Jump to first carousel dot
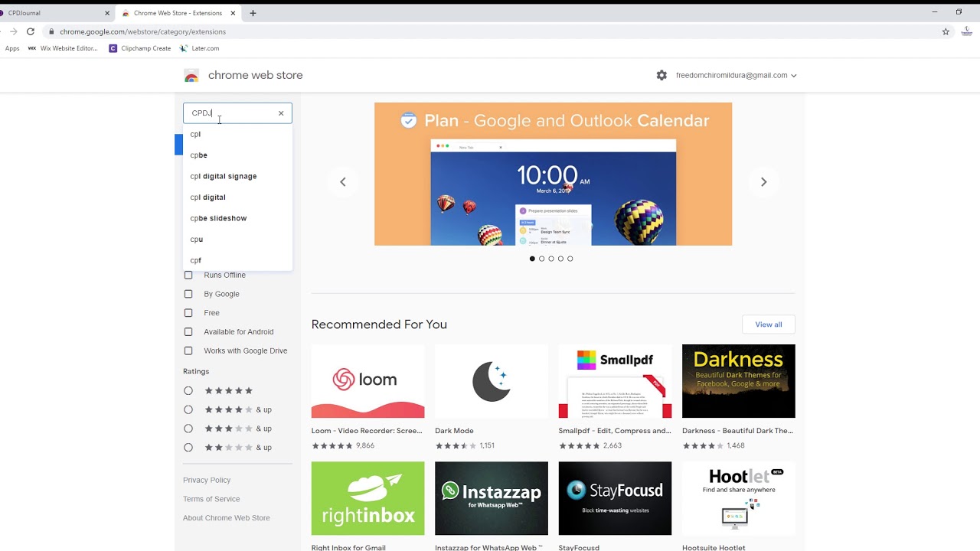Image resolution: width=980 pixels, height=551 pixels. (x=532, y=259)
